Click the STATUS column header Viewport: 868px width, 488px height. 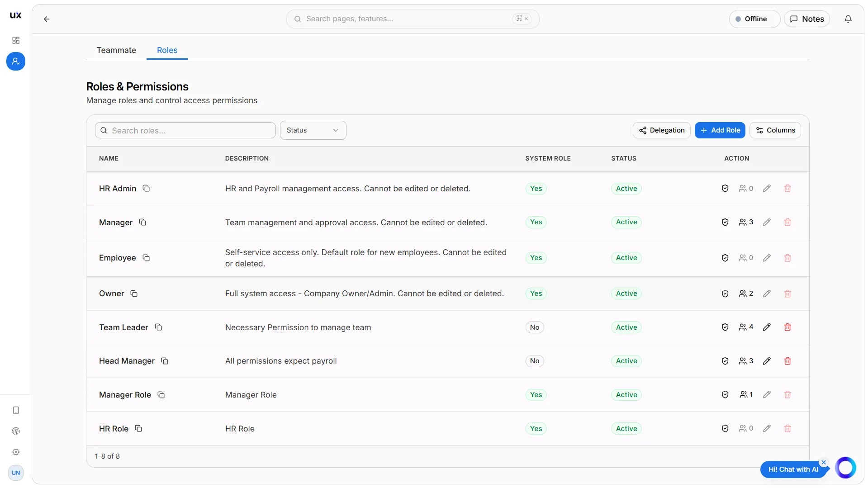624,158
